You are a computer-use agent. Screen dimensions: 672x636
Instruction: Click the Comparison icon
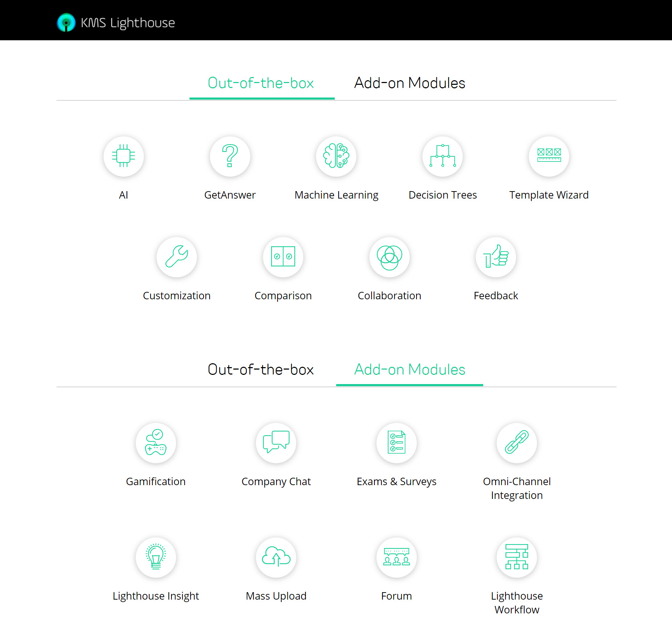pyautogui.click(x=283, y=257)
